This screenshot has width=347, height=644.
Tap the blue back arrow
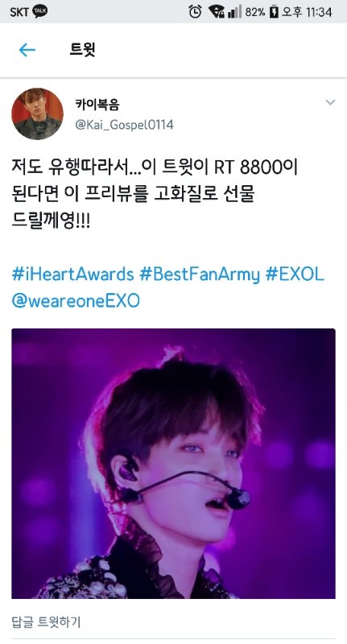pos(27,50)
